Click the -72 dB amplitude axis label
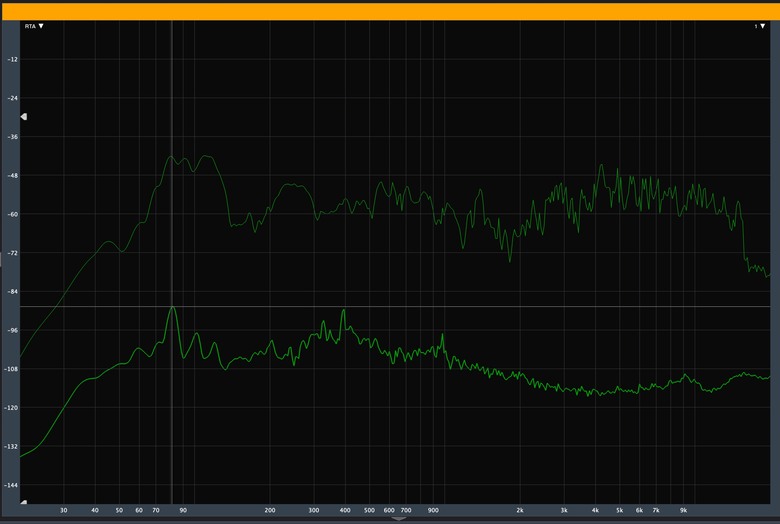The image size is (780, 524). pyautogui.click(x=12, y=253)
